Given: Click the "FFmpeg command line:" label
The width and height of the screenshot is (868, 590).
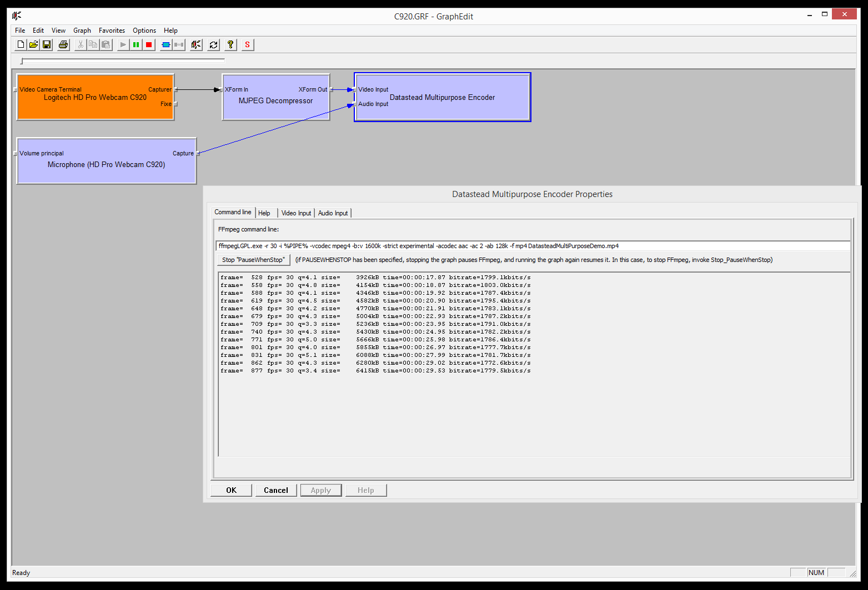Looking at the screenshot, I should pyautogui.click(x=248, y=229).
